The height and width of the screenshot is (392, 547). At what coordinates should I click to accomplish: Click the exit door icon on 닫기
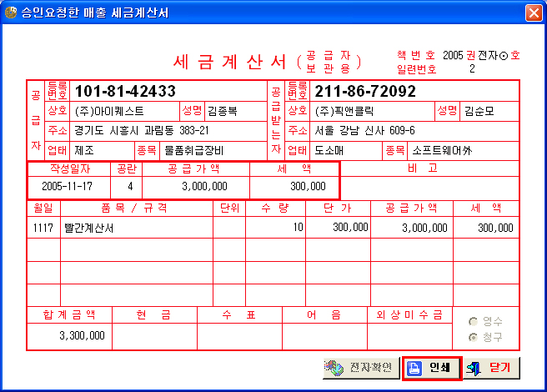click(x=474, y=369)
